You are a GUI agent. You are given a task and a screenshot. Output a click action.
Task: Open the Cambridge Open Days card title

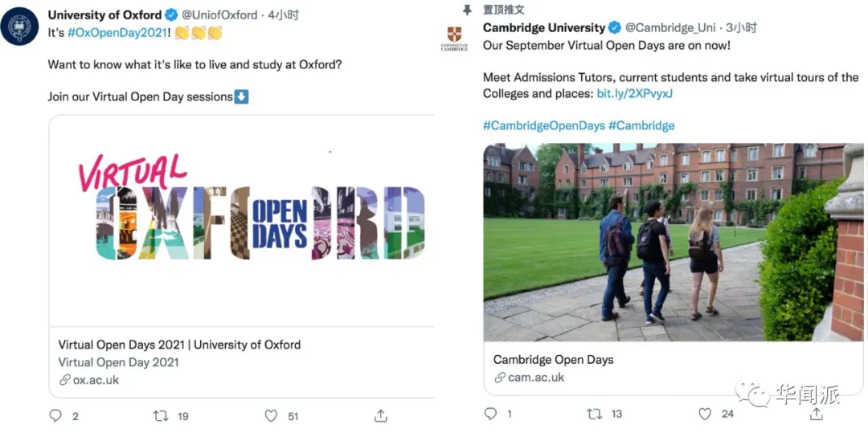[553, 359]
